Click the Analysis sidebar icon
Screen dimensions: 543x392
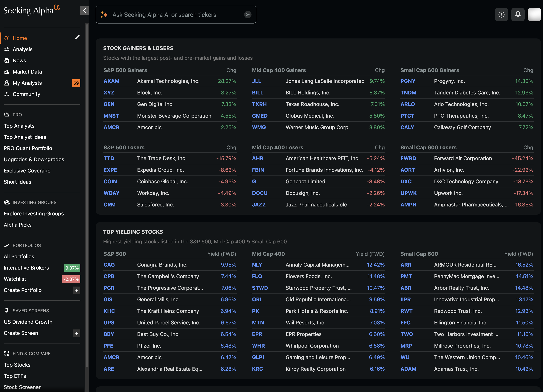pyautogui.click(x=7, y=49)
